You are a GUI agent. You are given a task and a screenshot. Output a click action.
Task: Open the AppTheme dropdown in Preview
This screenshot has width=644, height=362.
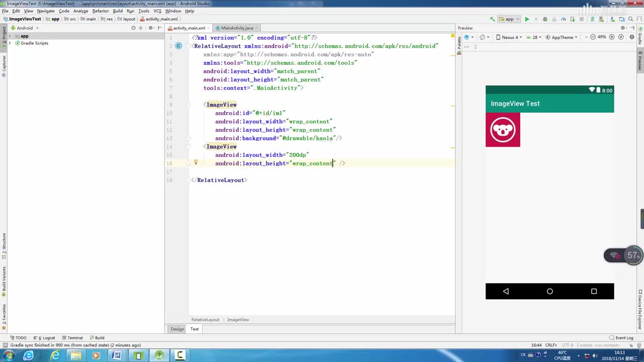click(561, 37)
